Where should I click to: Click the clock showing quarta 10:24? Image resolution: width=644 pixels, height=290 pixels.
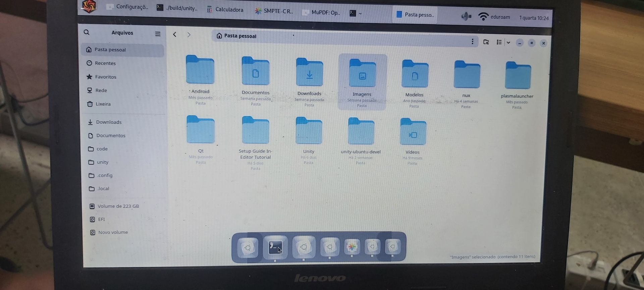[x=534, y=18]
